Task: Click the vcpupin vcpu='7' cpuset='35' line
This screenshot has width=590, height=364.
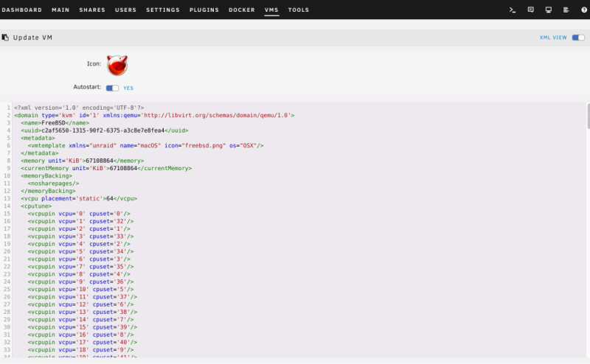Action: [80, 267]
